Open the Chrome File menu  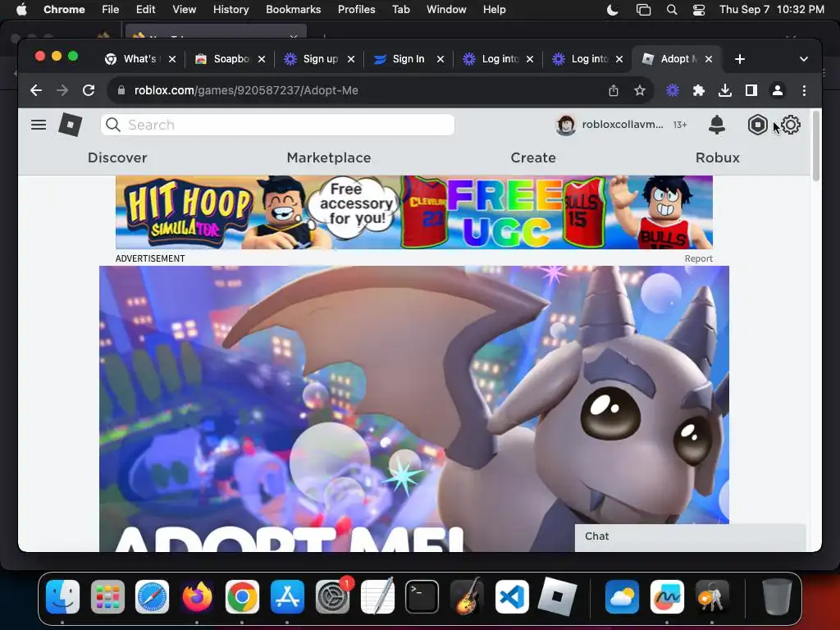[x=111, y=10]
